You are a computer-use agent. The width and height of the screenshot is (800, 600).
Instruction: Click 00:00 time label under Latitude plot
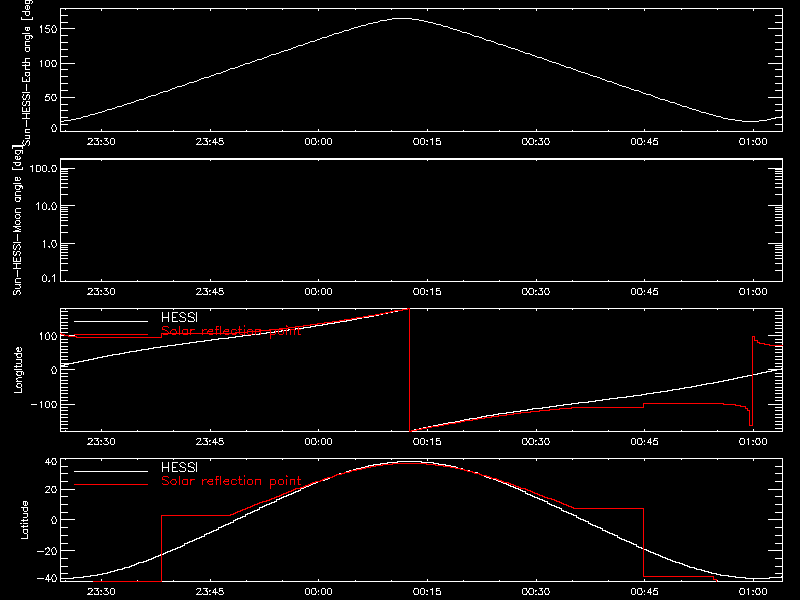pos(318,592)
